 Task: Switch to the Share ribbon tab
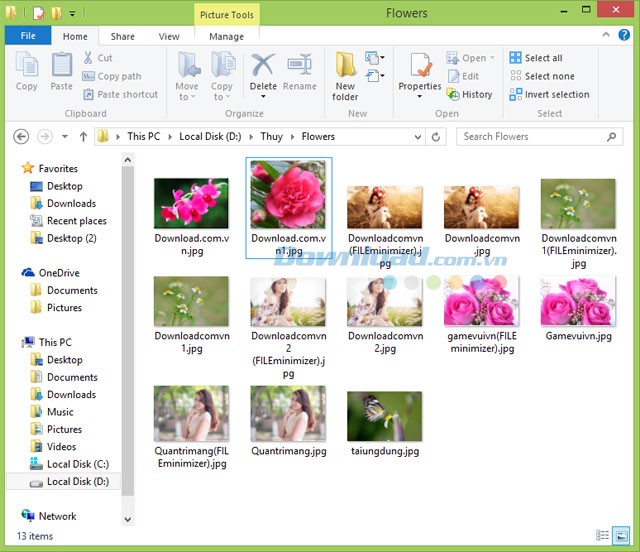click(122, 37)
